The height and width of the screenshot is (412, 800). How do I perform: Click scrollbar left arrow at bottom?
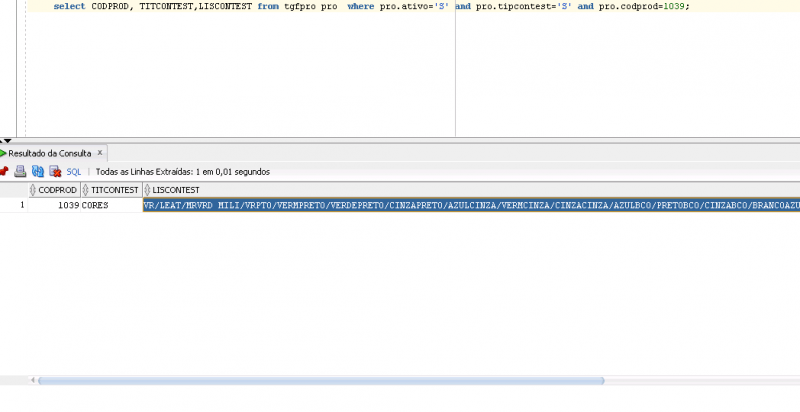click(32, 380)
